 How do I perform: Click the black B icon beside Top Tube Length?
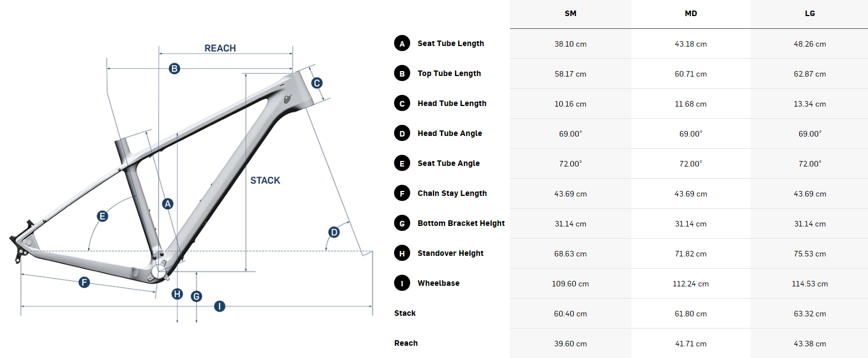pos(402,73)
